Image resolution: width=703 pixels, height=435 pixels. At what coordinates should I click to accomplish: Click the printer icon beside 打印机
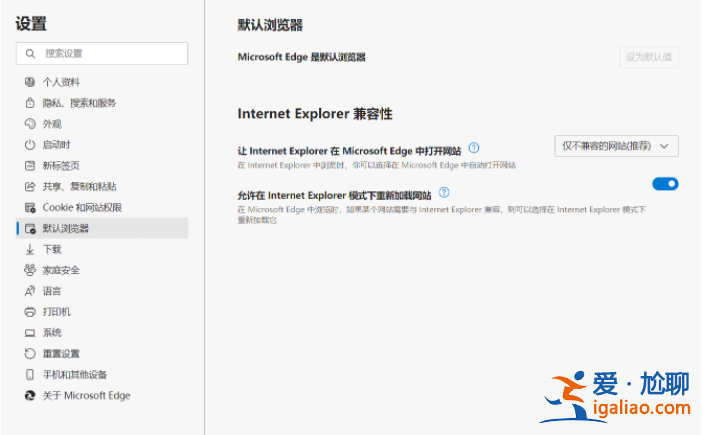tap(30, 312)
